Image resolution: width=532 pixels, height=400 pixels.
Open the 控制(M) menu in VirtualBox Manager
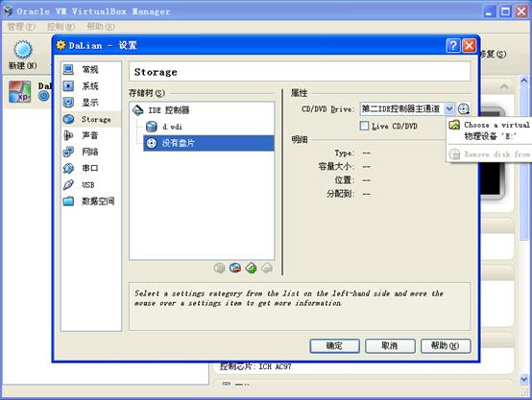[60, 27]
